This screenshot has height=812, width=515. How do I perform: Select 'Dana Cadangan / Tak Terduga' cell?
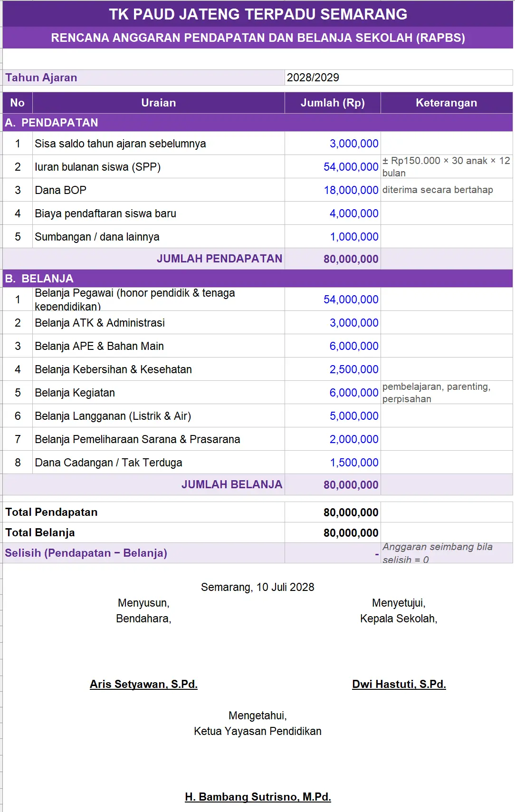[159, 463]
